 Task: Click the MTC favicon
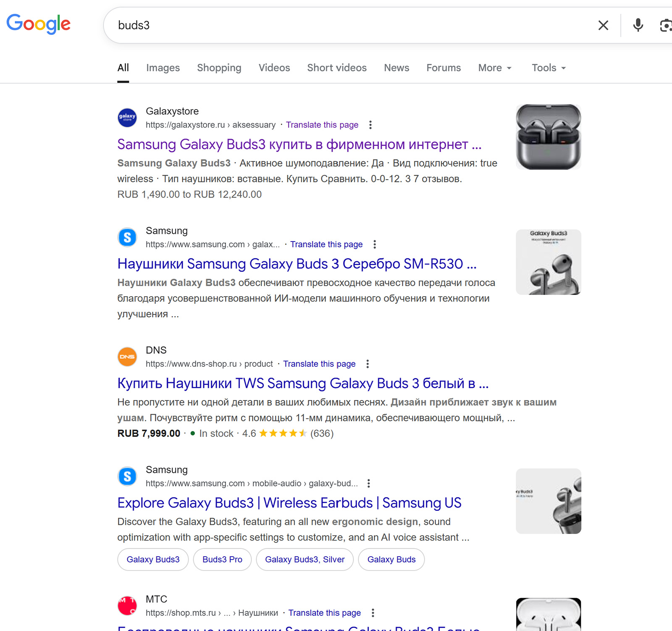[127, 606]
